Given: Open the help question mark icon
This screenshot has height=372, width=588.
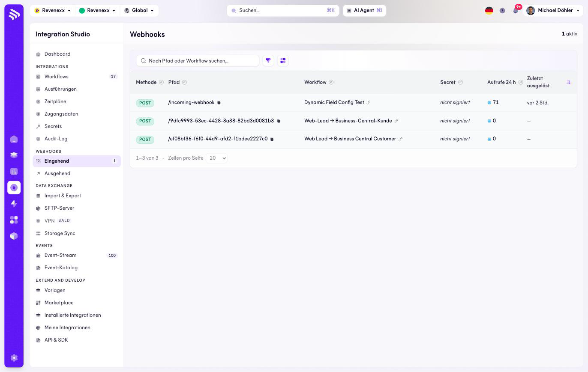Looking at the screenshot, I should pyautogui.click(x=502, y=11).
